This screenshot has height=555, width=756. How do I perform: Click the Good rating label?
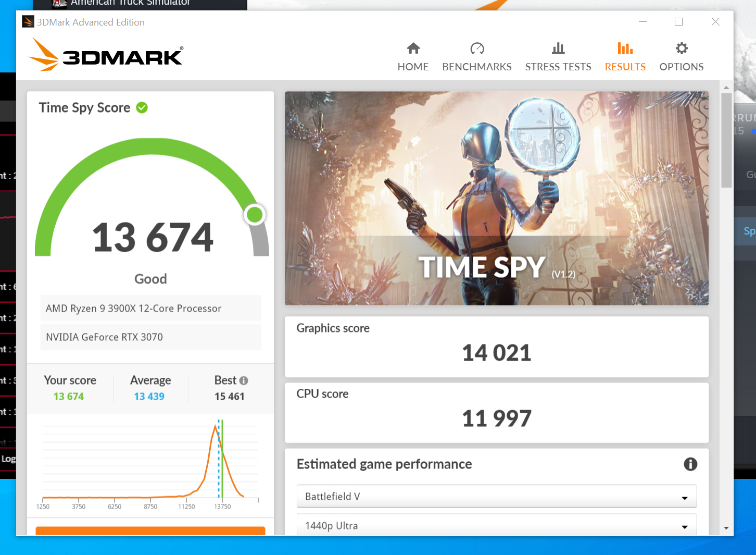150,279
